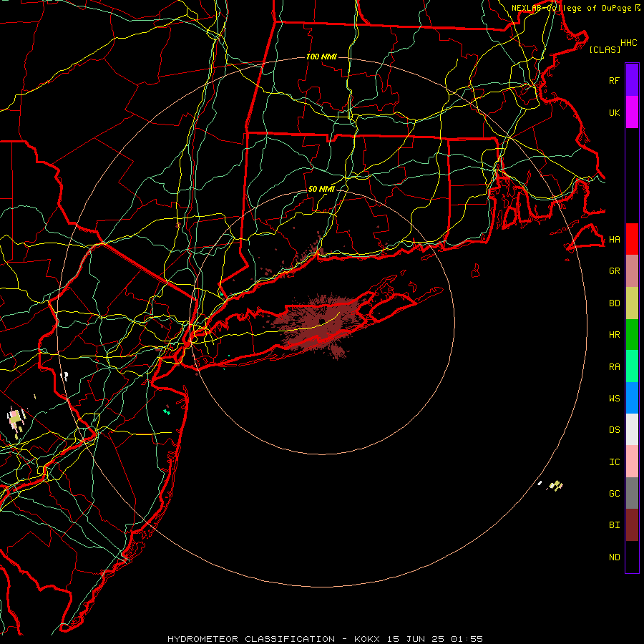Click the "IC" legend label
The image size is (644, 644).
coord(615,462)
